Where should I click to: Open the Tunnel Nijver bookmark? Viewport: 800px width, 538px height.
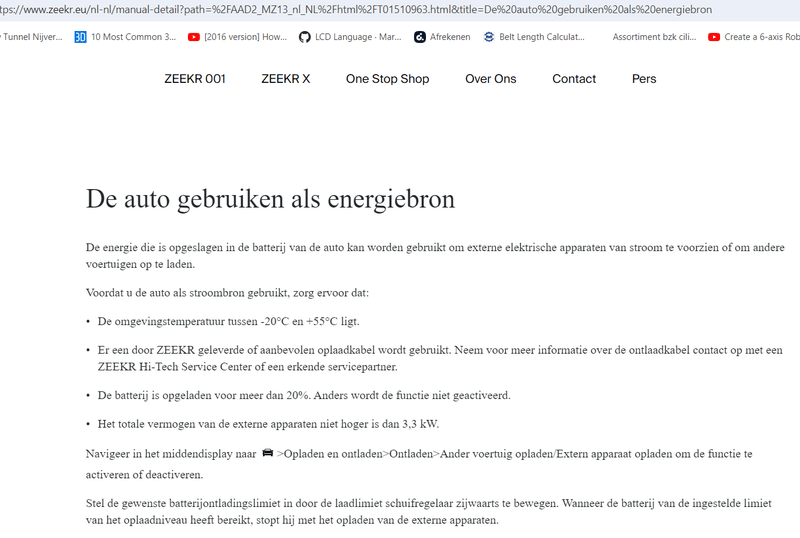click(32, 37)
